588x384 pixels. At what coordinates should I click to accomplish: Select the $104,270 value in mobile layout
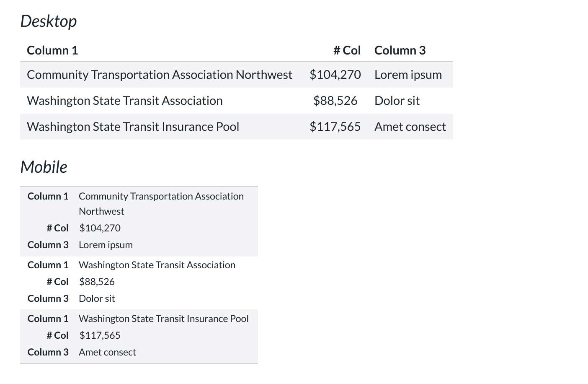point(100,228)
